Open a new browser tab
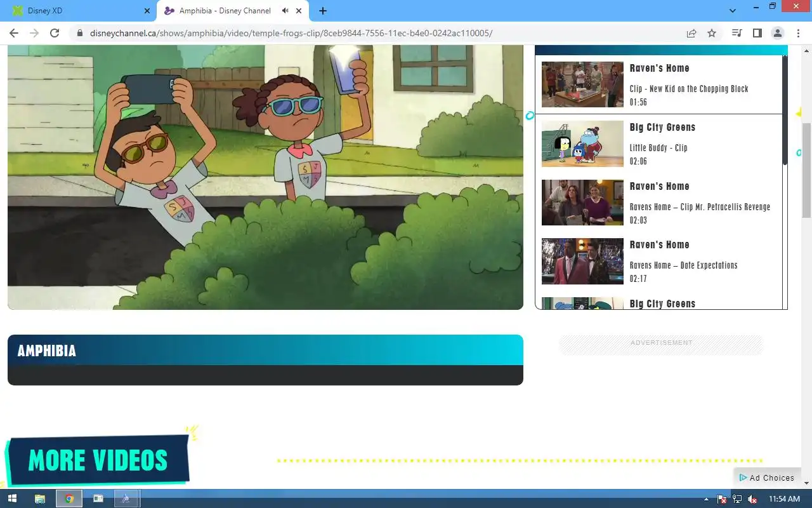 pos(323,11)
